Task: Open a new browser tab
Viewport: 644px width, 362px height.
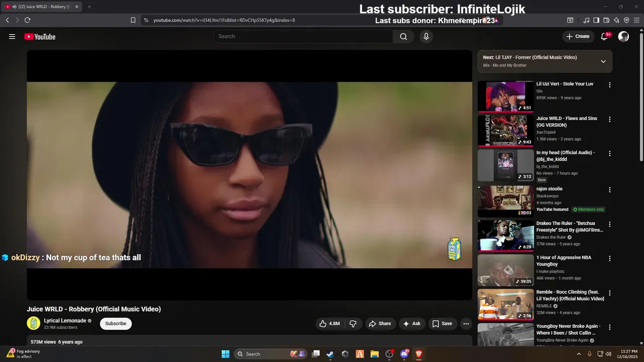Action: tap(89, 7)
